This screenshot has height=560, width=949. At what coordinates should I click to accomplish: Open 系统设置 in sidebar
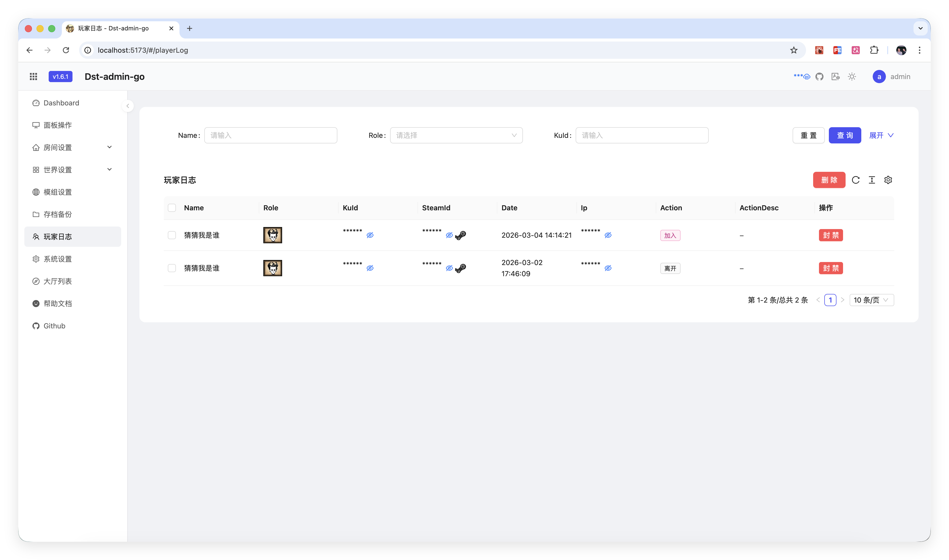72,259
